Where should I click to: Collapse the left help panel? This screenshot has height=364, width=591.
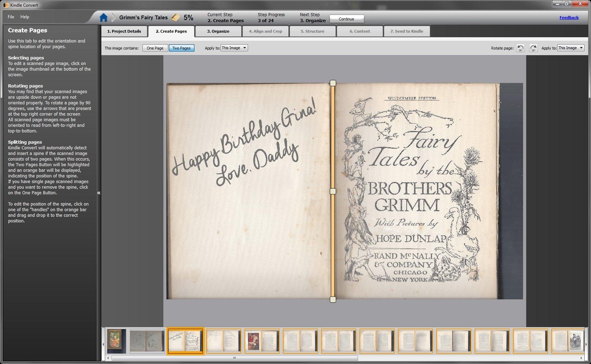(99, 193)
